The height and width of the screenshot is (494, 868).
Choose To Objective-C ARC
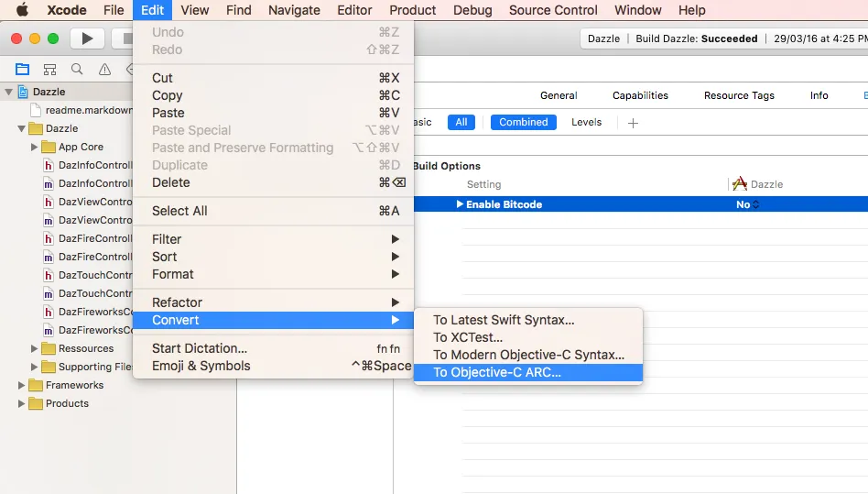pos(528,372)
